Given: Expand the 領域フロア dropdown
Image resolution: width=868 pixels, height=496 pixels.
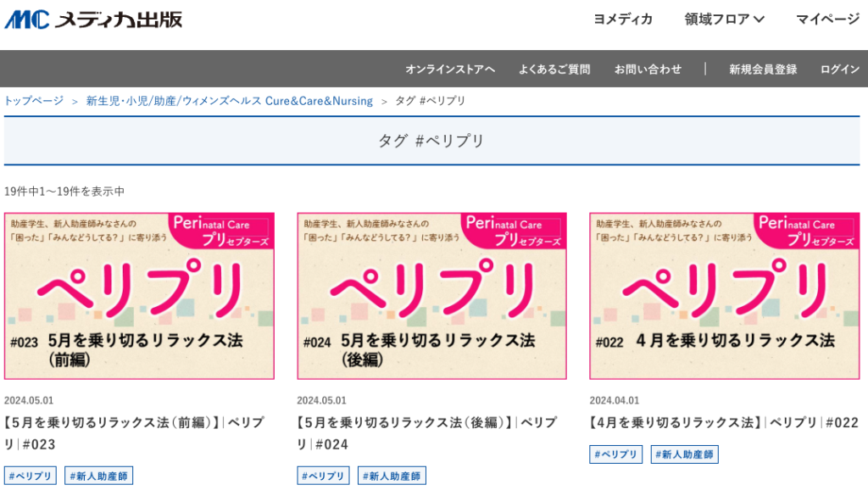Looking at the screenshot, I should [x=724, y=20].
